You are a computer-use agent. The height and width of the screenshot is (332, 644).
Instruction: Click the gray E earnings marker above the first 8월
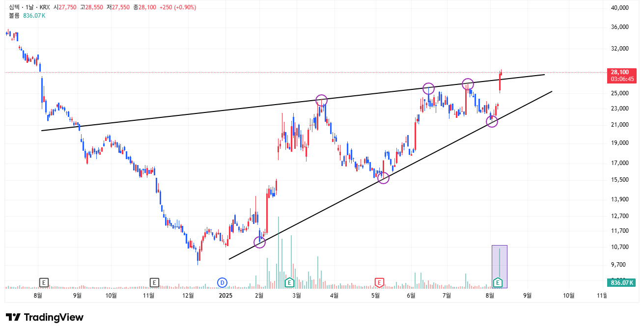(x=44, y=282)
